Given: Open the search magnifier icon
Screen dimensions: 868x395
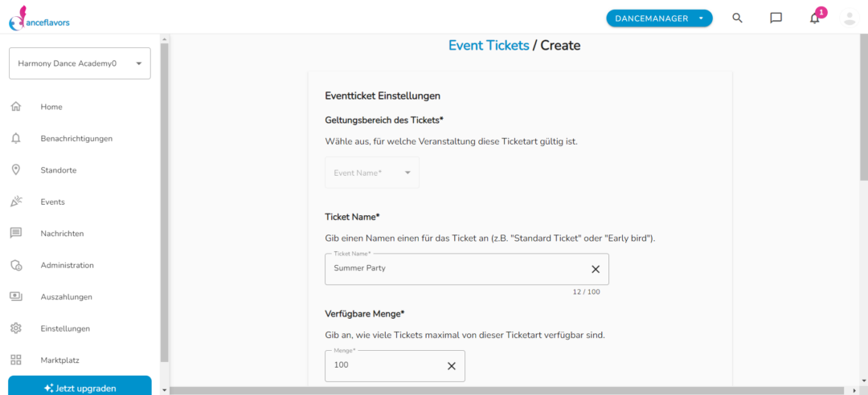Looking at the screenshot, I should tap(737, 18).
